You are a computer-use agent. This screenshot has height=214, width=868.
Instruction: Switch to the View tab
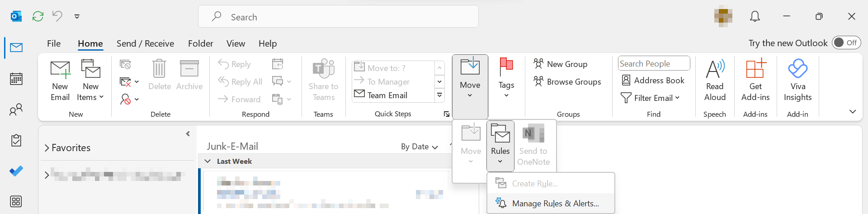(x=236, y=43)
